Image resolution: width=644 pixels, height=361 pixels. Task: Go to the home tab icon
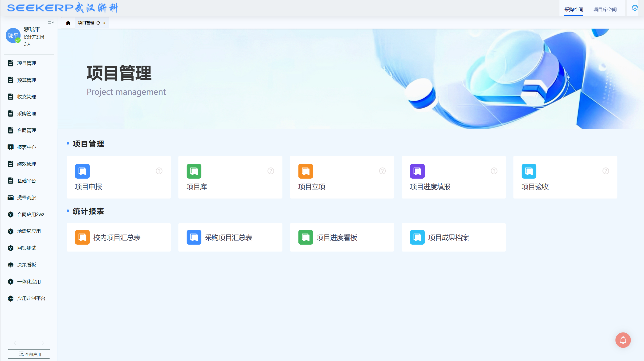[68, 23]
